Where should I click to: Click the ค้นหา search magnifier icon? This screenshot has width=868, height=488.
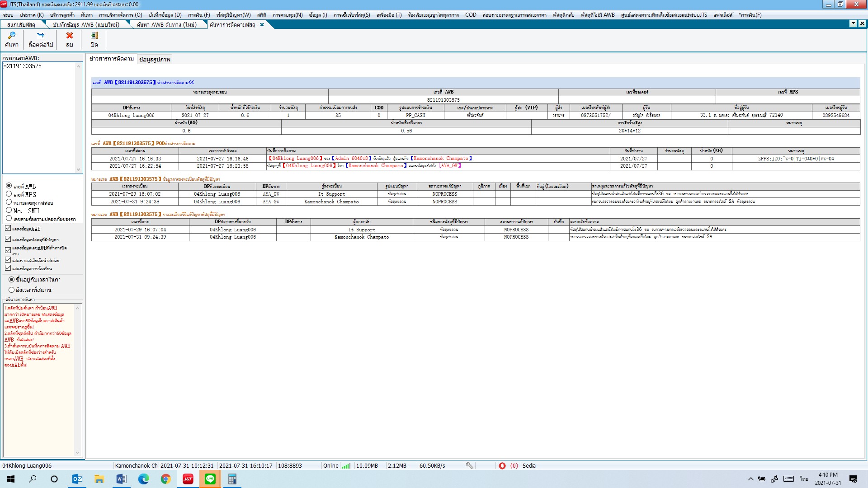(x=12, y=35)
